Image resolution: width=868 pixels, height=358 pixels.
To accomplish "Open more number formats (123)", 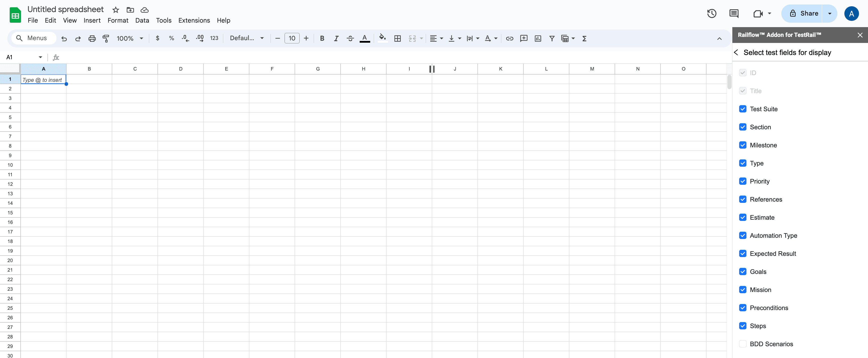I will pos(214,38).
